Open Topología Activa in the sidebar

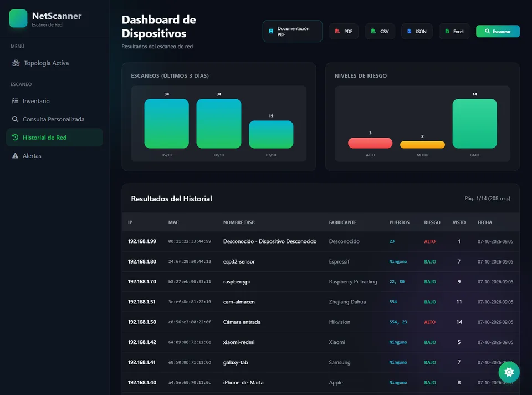54,63
